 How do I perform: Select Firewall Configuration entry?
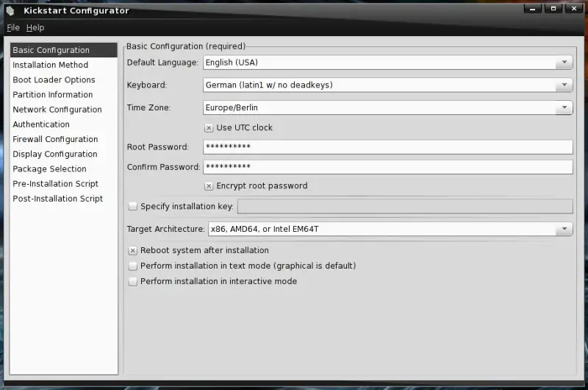click(64, 139)
